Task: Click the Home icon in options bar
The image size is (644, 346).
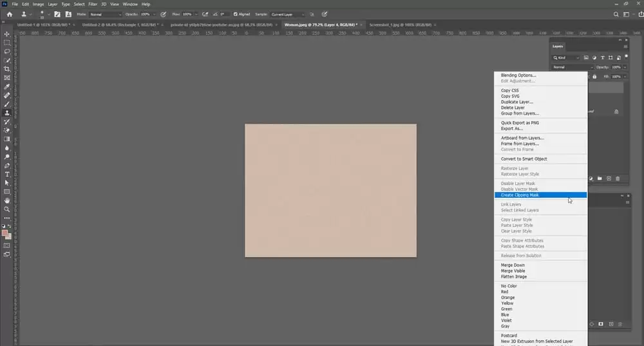Action: pos(9,14)
